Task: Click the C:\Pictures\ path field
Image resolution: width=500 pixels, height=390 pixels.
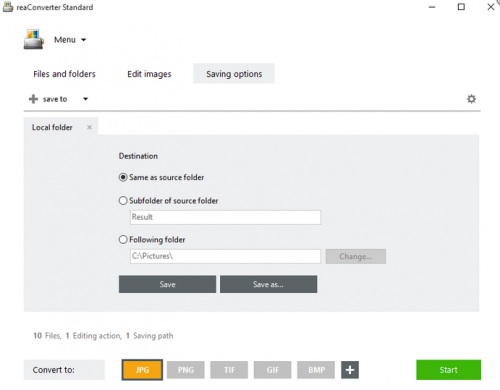Action: tap(225, 256)
